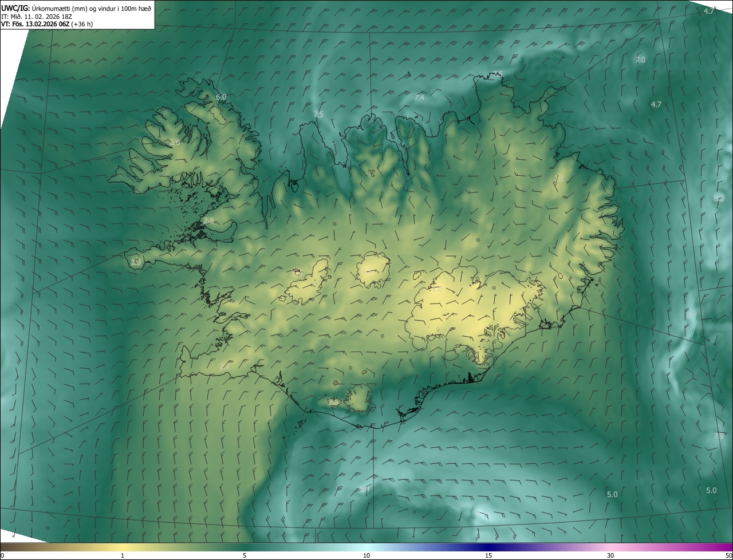Click the color scale tick label 5
The image size is (733, 560).
click(245, 555)
